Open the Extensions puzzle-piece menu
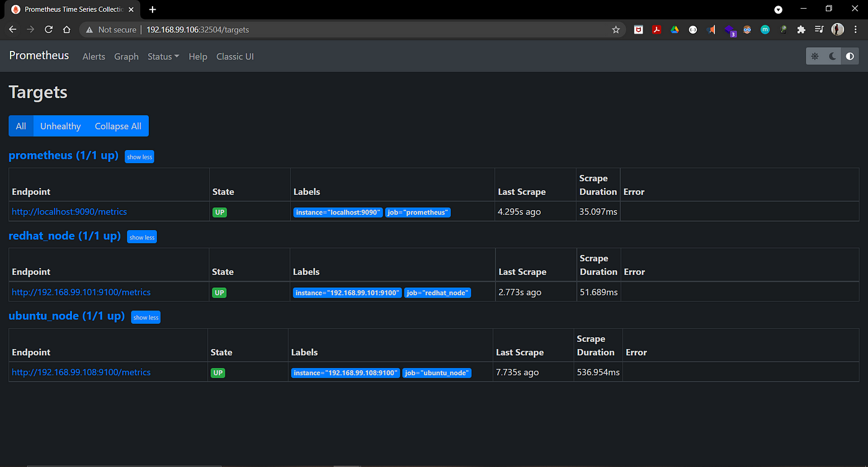The height and width of the screenshot is (467, 868). tap(801, 29)
